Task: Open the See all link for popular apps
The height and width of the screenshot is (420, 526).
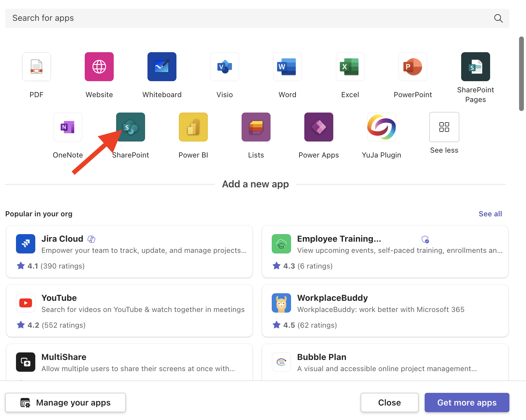Action: pos(490,214)
